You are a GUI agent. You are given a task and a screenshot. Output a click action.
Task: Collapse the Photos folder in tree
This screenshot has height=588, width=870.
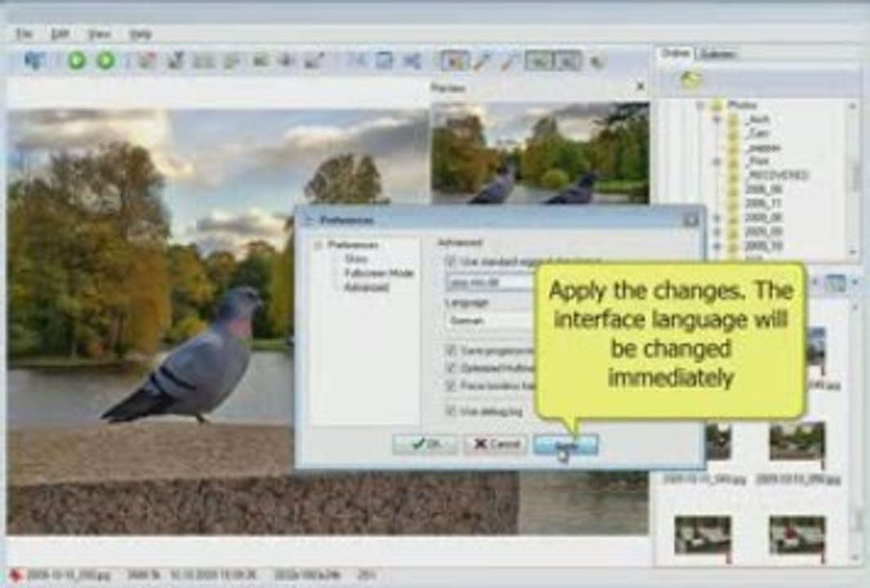pos(701,105)
